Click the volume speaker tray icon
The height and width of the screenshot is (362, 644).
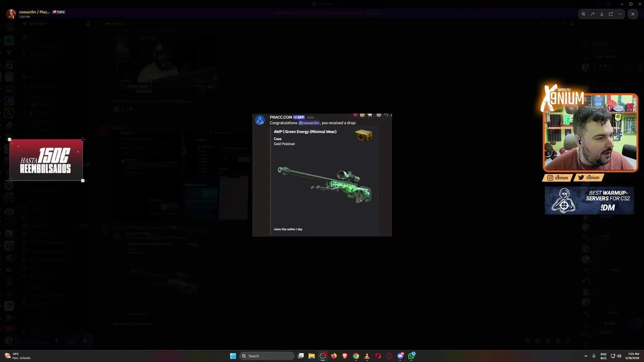coord(619,356)
